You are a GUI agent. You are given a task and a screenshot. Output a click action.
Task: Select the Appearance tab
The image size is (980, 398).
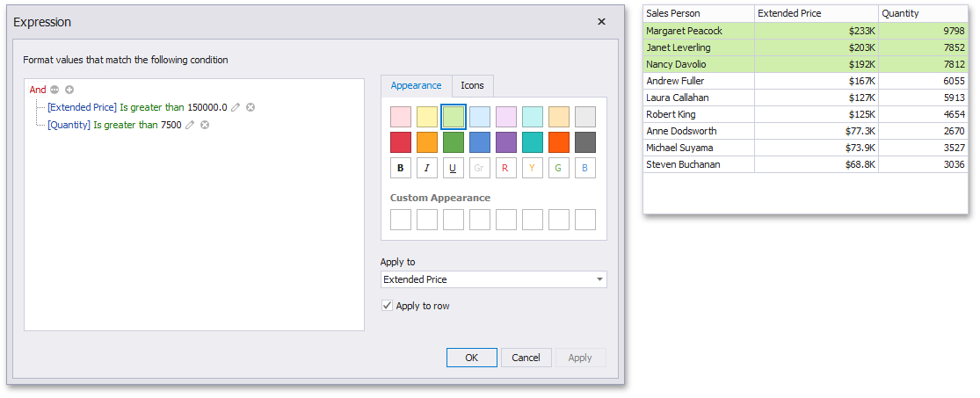(416, 85)
